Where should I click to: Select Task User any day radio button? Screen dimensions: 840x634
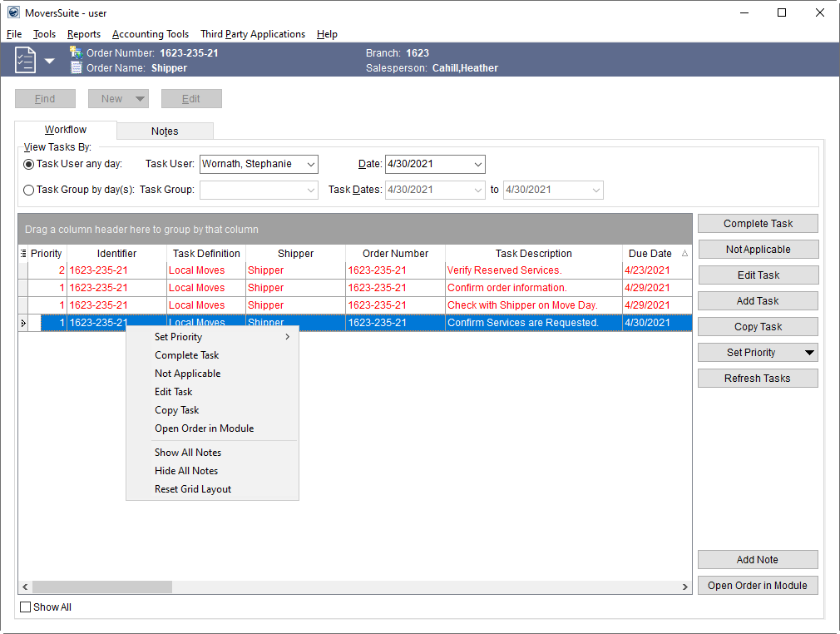click(x=29, y=164)
